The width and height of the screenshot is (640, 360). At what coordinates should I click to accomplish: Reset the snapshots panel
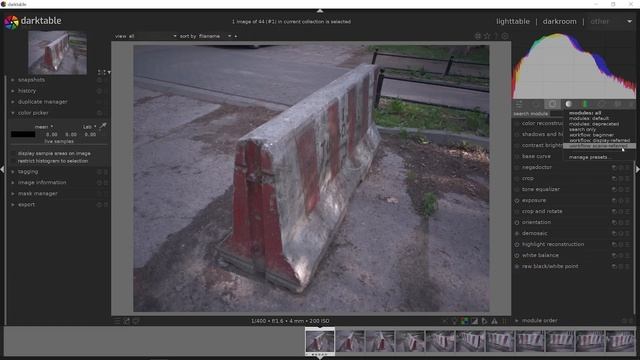click(99, 80)
